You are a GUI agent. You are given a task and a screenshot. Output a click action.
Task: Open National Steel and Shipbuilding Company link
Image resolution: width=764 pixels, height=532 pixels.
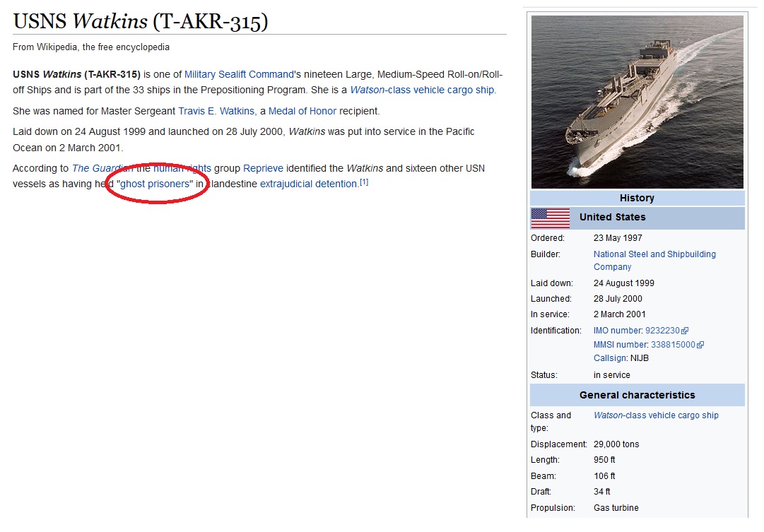click(654, 261)
